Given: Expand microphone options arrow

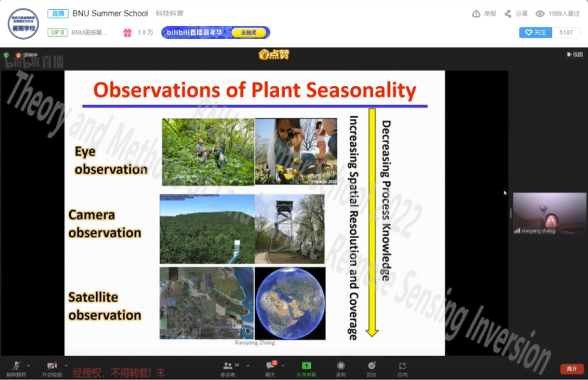Looking at the screenshot, I should tap(28, 365).
